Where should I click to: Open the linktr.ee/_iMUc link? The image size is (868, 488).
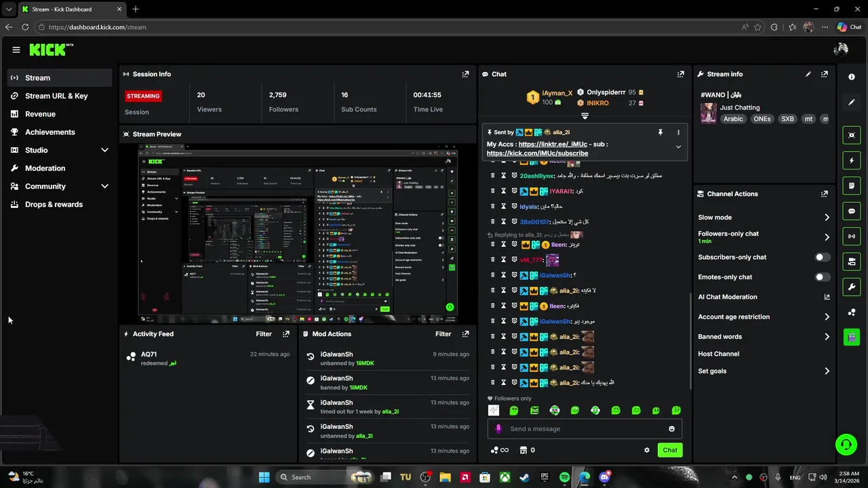click(x=553, y=144)
